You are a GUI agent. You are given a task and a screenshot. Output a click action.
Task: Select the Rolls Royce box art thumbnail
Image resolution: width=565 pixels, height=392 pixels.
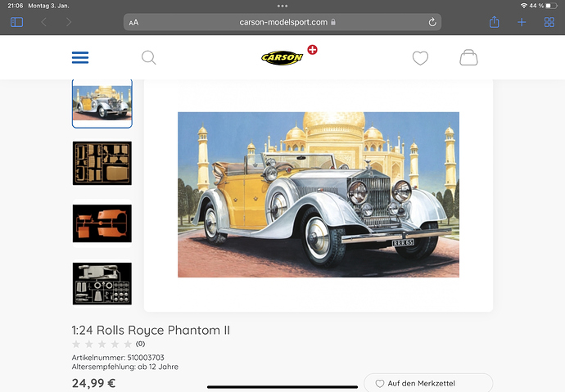(102, 104)
